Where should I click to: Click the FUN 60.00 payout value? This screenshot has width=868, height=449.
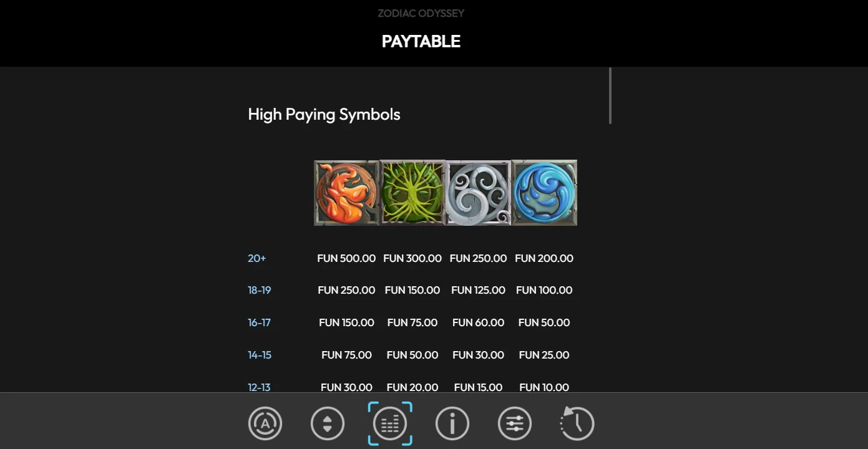click(x=479, y=322)
